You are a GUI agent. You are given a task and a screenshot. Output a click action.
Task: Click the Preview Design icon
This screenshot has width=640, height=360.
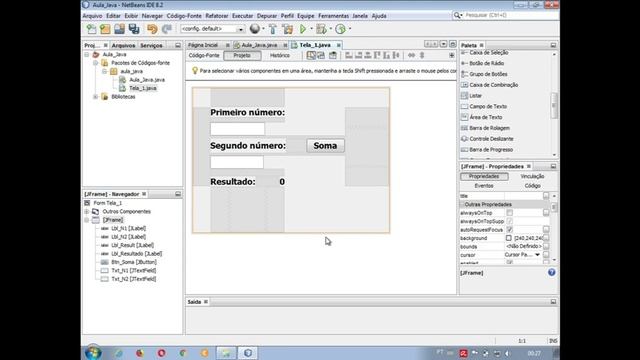pos(333,55)
